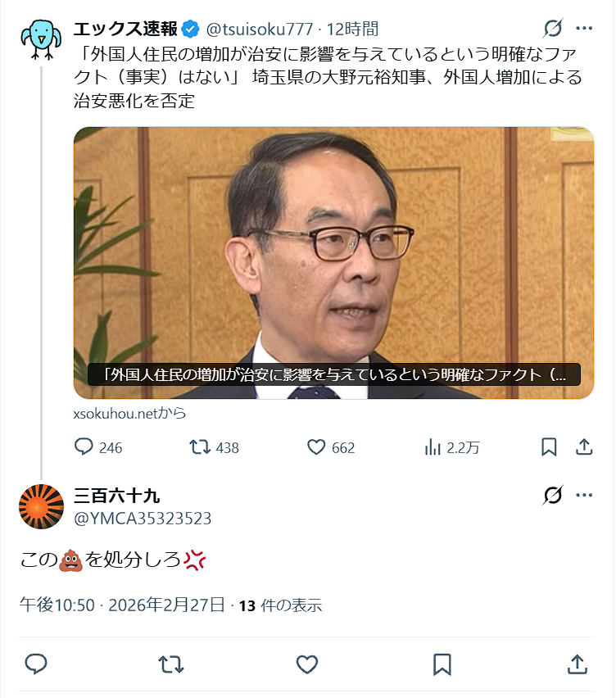Bookmark the エックス速報 post
This screenshot has width=616, height=698.
[x=549, y=447]
